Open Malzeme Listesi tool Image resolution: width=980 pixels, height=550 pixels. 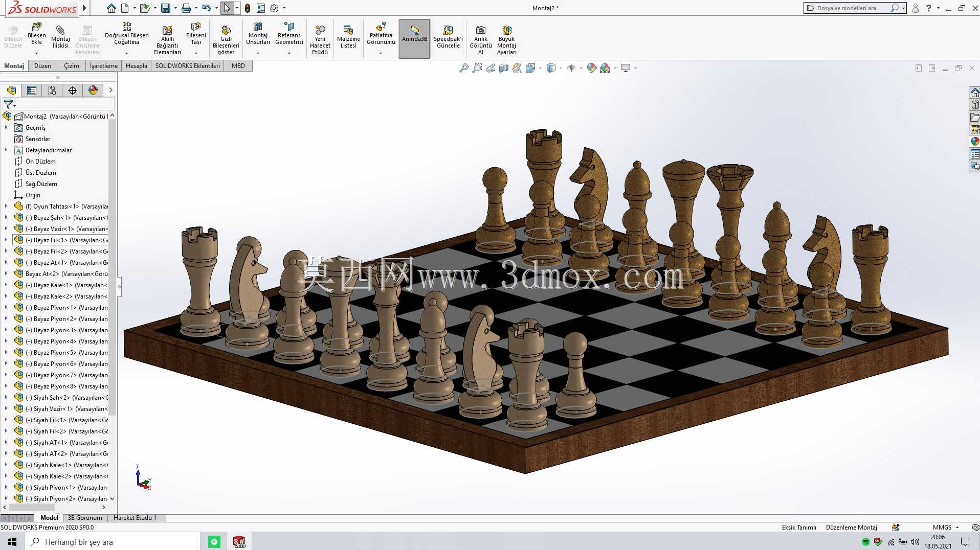pos(348,37)
